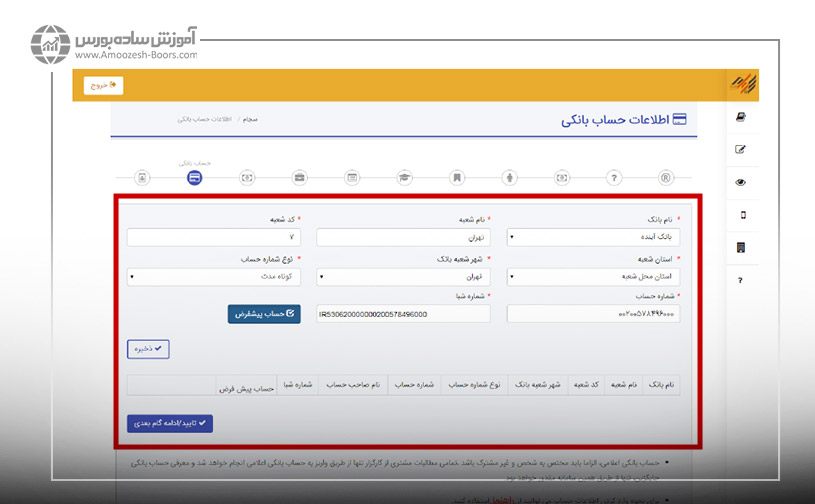This screenshot has width=815, height=504.
Task: Click the save button (ذخیره)
Action: coord(148,349)
